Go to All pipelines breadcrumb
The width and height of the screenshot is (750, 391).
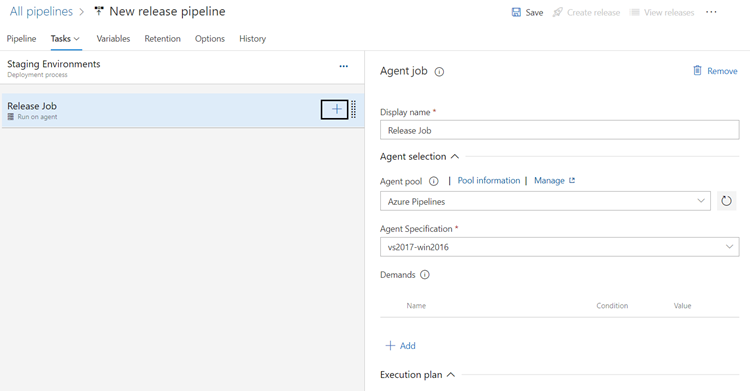pyautogui.click(x=41, y=11)
